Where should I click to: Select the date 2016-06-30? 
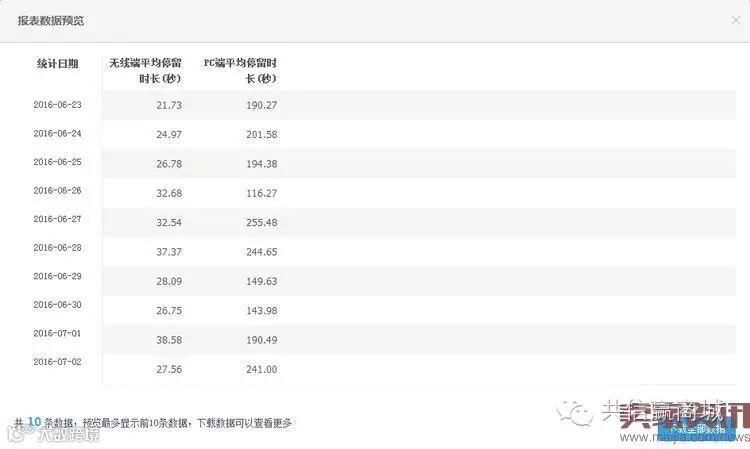[x=57, y=305]
